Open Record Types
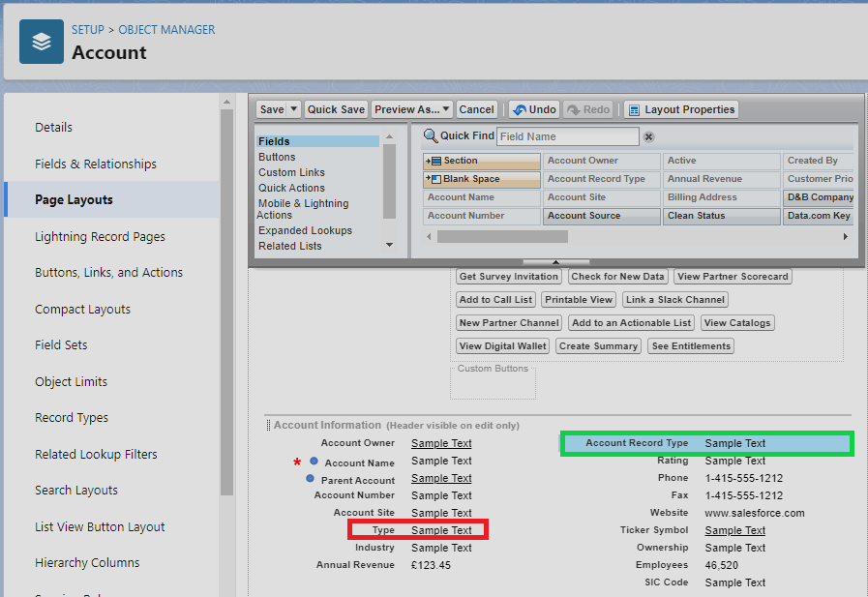The width and height of the screenshot is (868, 597). (x=72, y=418)
